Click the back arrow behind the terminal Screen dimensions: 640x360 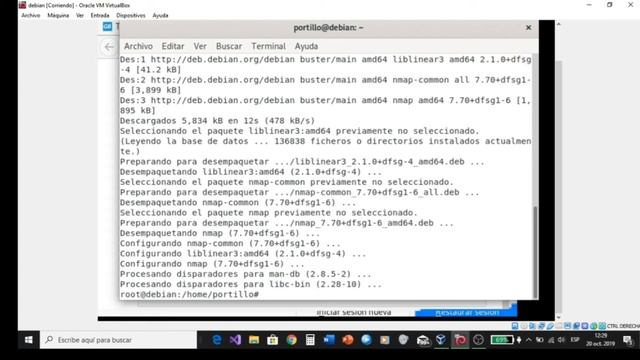point(109,47)
